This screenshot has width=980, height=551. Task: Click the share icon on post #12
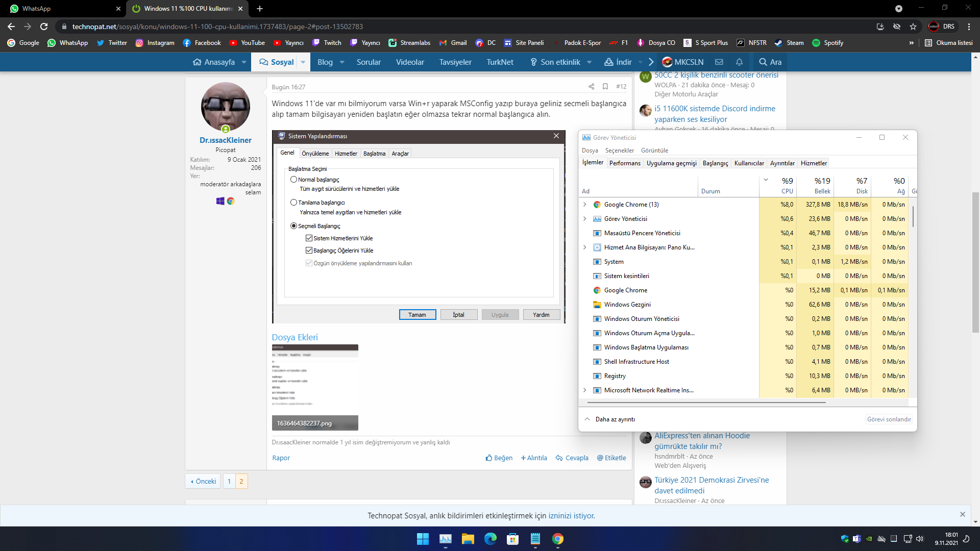coord(591,87)
